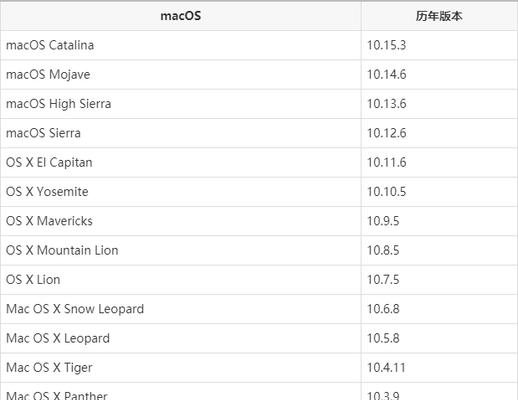The image size is (518, 400).
Task: Click version number 10.15.3
Action: [x=386, y=45]
